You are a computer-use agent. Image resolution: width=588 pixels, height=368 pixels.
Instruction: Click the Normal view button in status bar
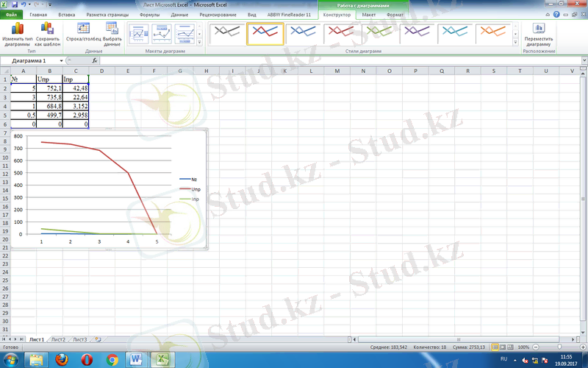click(x=495, y=347)
